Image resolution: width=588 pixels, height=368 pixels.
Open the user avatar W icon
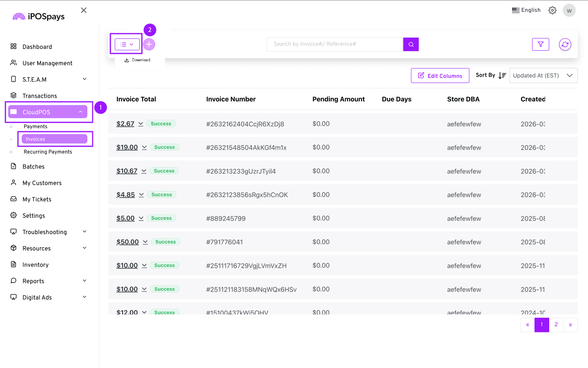coord(569,11)
